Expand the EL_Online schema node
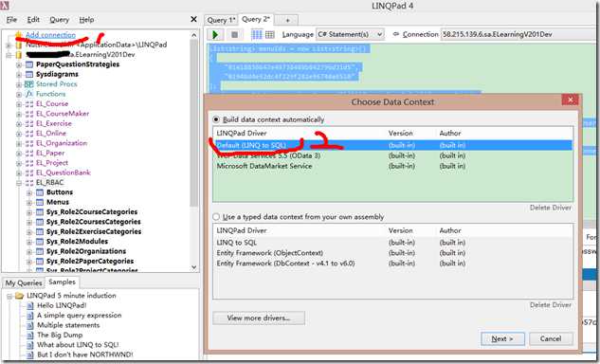Screen dimensions: 600x364 click(x=18, y=134)
